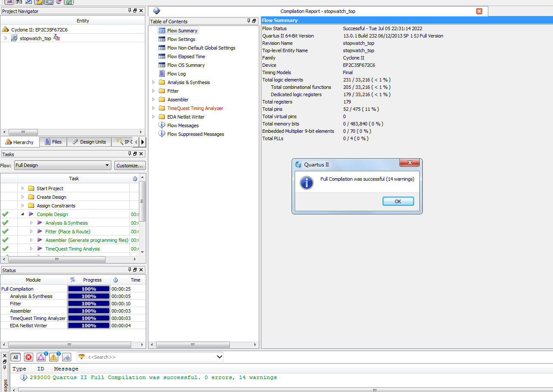553x392 pixels.
Task: Float the Tasks panel
Action: click(135, 154)
